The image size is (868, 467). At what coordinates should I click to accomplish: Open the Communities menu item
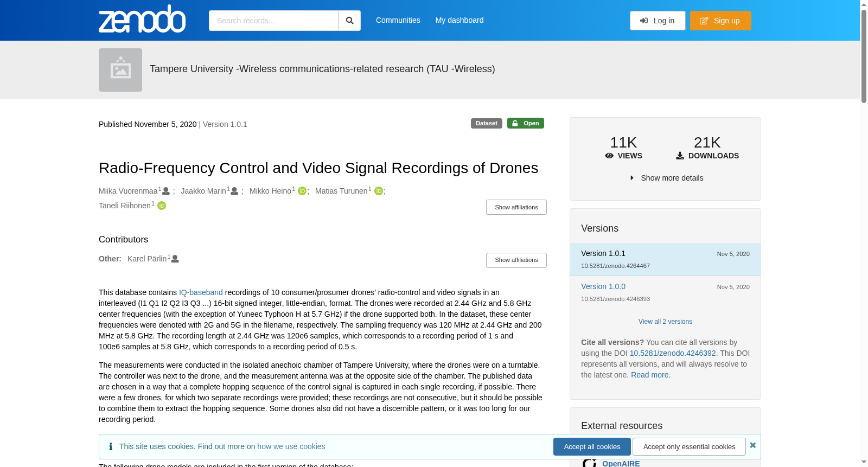[x=398, y=20]
